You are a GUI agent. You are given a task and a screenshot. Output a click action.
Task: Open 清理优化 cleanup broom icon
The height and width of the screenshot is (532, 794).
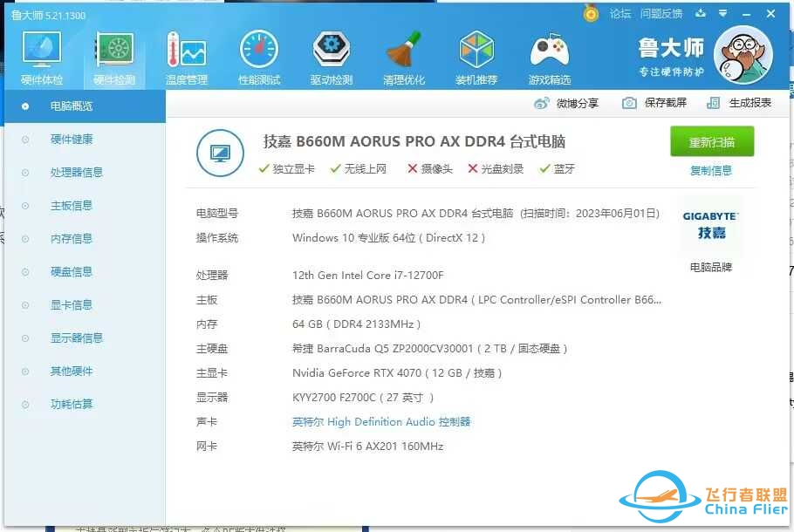(x=404, y=58)
